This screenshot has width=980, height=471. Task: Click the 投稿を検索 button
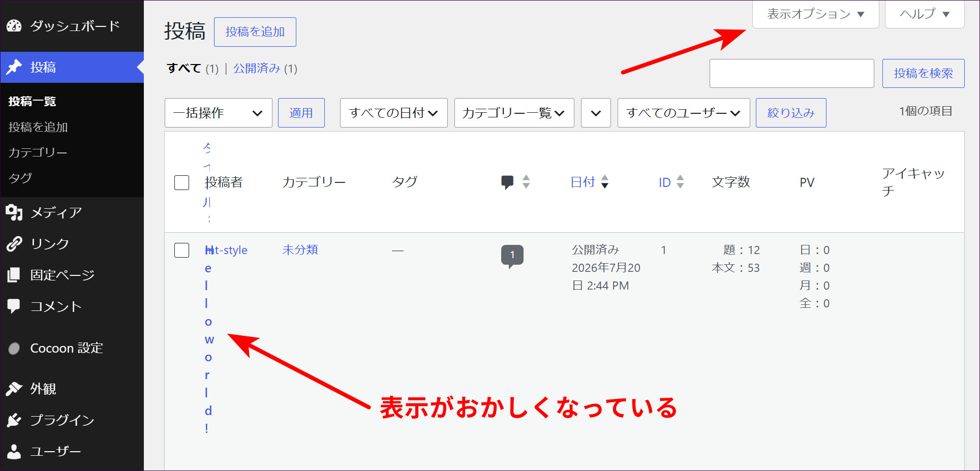pos(923,73)
